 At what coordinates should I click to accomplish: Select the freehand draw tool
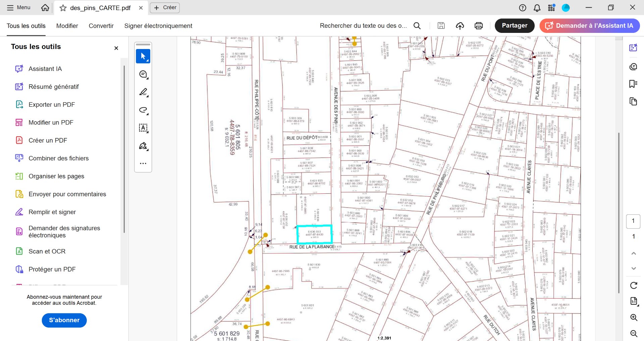click(143, 110)
